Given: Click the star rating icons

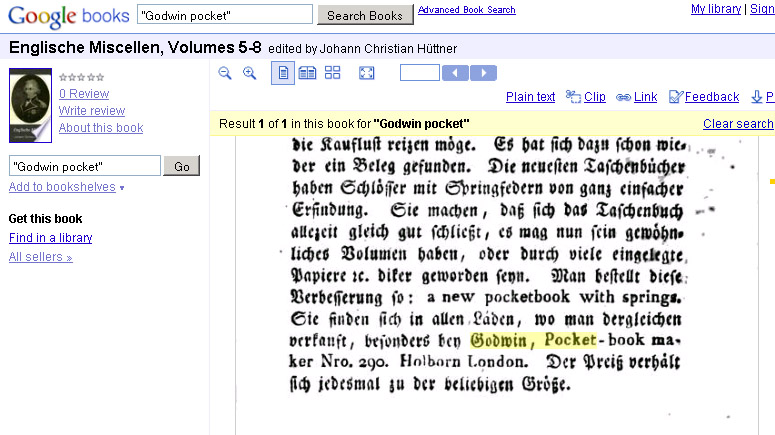Looking at the screenshot, I should pos(82,77).
